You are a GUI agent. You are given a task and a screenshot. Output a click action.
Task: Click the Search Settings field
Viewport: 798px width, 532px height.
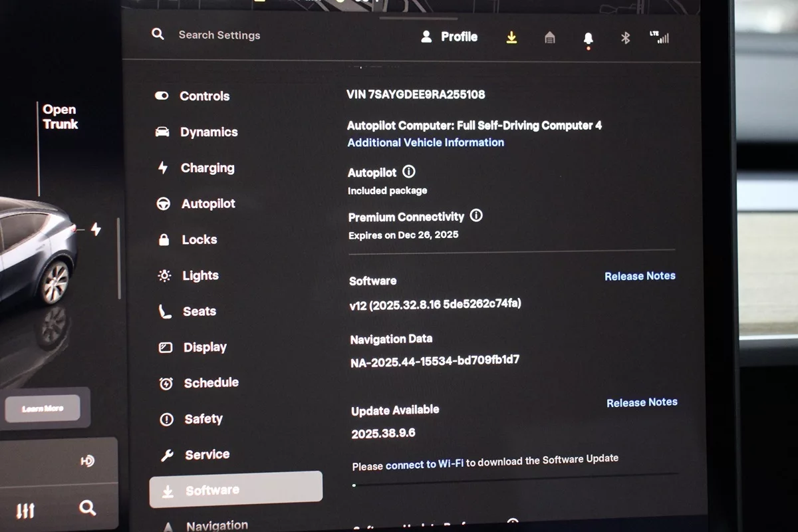(219, 35)
